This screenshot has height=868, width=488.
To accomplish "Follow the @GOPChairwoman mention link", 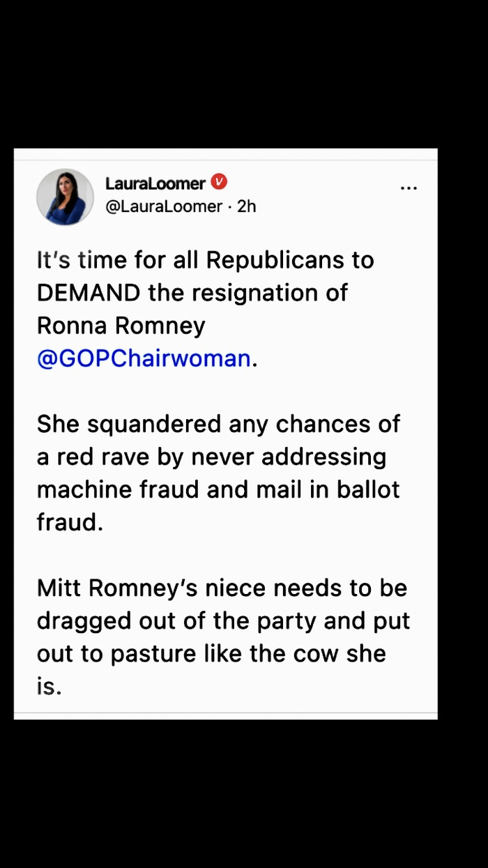I will tap(144, 358).
